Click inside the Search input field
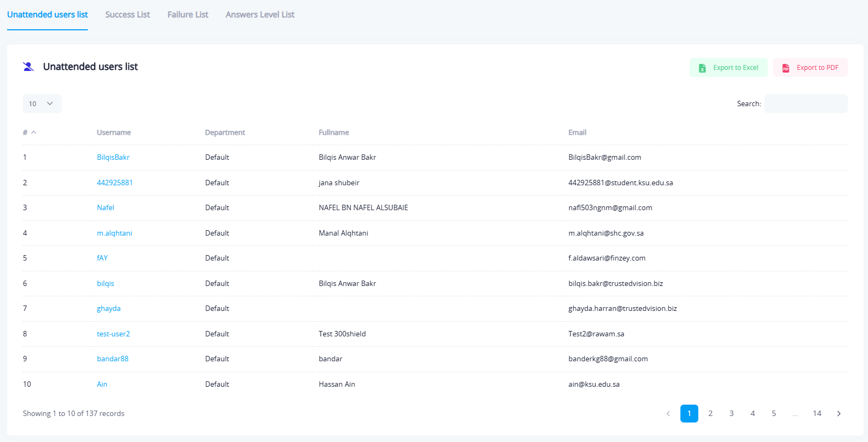Image resolution: width=868 pixels, height=442 pixels. pos(806,103)
